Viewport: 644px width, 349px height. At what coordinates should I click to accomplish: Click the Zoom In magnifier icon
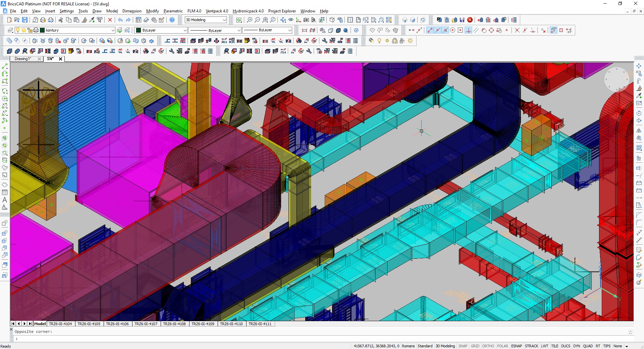click(249, 20)
